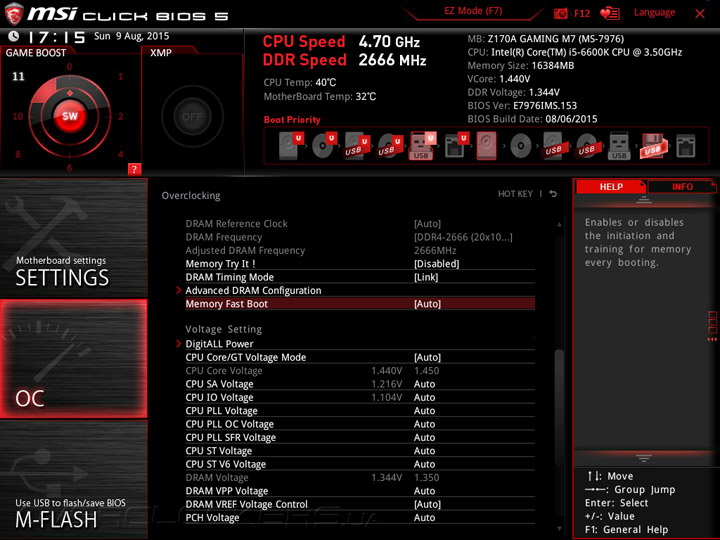The width and height of the screenshot is (720, 540).
Task: Edit the DRAM VPP Voltage Auto value
Action: coord(424,491)
